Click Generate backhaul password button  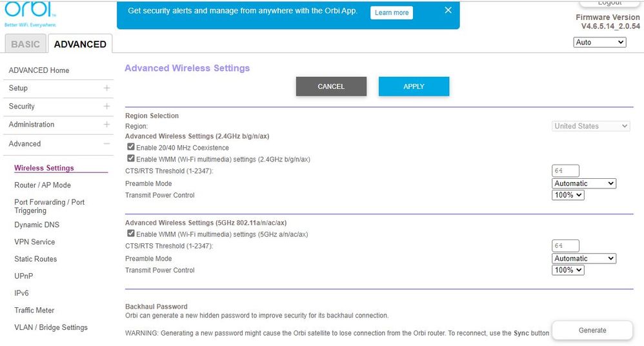point(592,330)
